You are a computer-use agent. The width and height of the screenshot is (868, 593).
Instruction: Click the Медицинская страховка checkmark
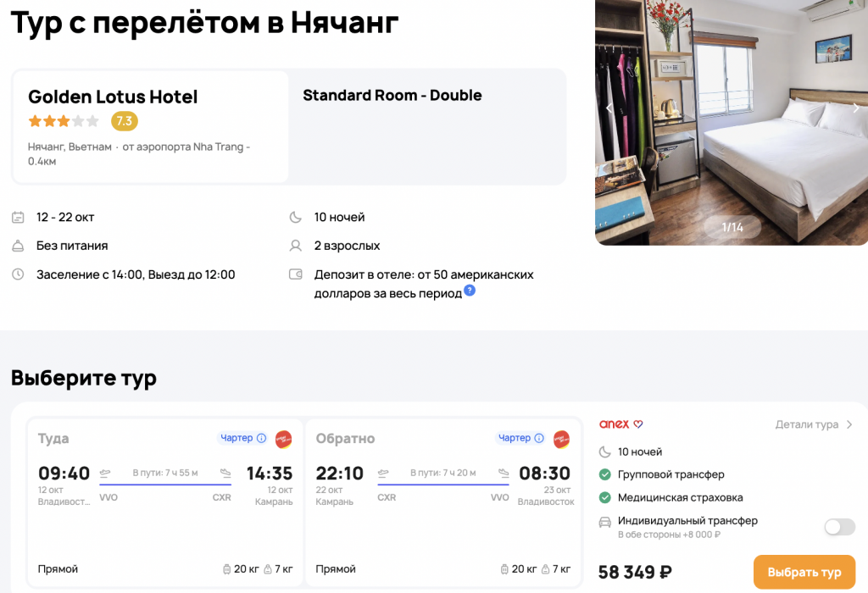[605, 497]
